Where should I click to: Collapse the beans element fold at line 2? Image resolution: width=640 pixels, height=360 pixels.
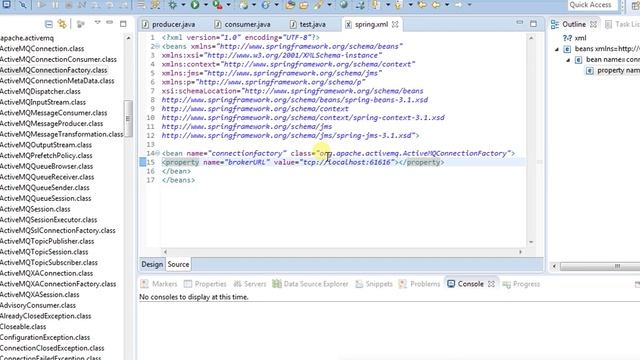pos(157,47)
